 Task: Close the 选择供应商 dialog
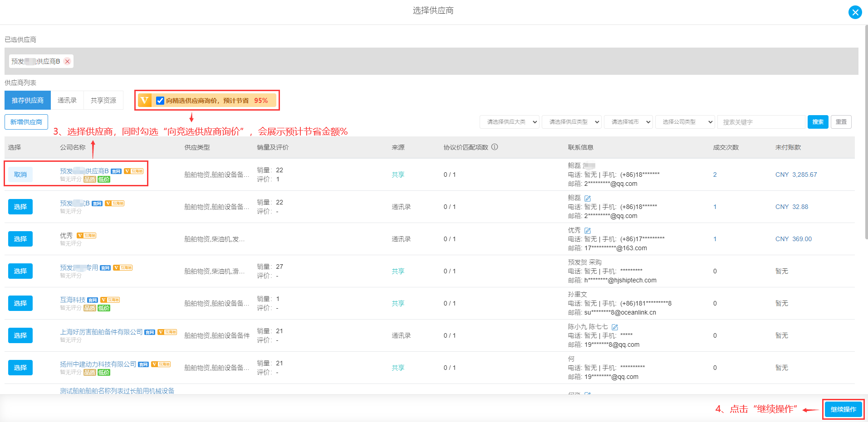855,12
